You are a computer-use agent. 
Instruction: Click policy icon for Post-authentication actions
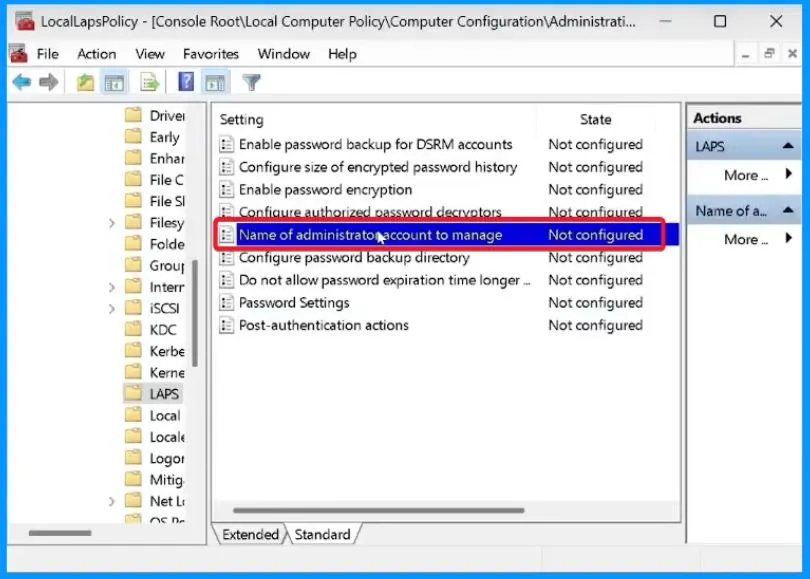pos(226,325)
